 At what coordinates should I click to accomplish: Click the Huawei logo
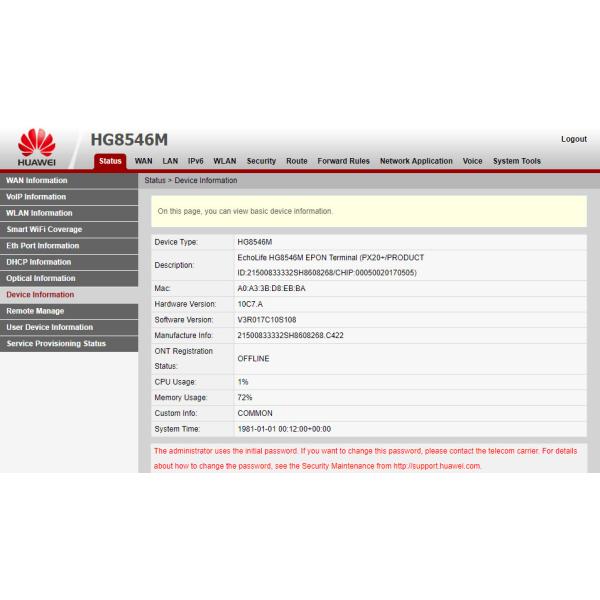pyautogui.click(x=37, y=147)
